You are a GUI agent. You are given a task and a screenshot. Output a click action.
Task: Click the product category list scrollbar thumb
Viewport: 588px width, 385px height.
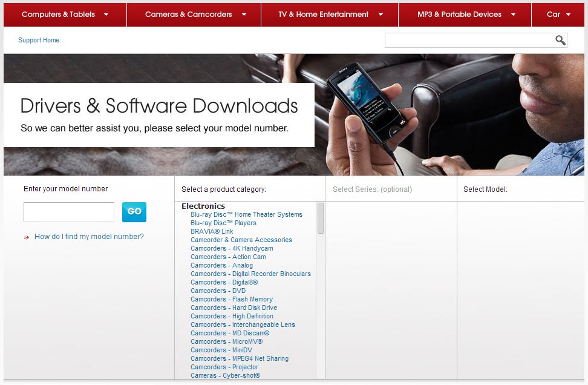point(320,218)
